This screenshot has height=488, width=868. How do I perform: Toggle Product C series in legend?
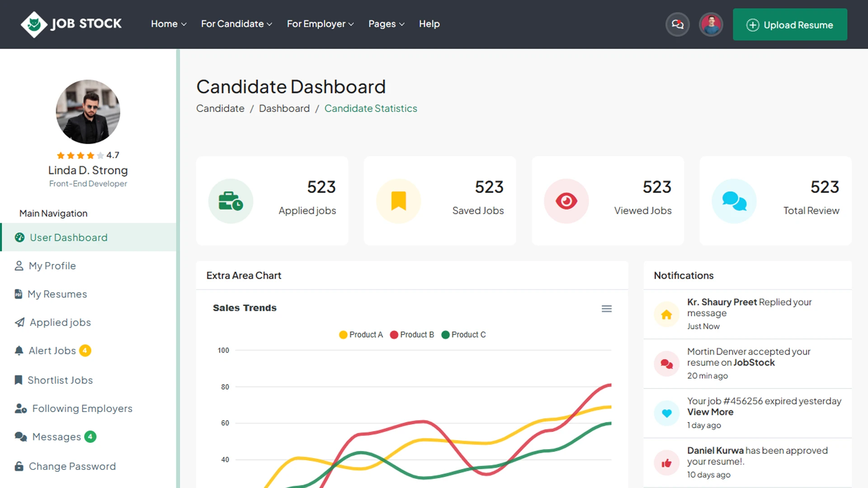[x=463, y=334]
